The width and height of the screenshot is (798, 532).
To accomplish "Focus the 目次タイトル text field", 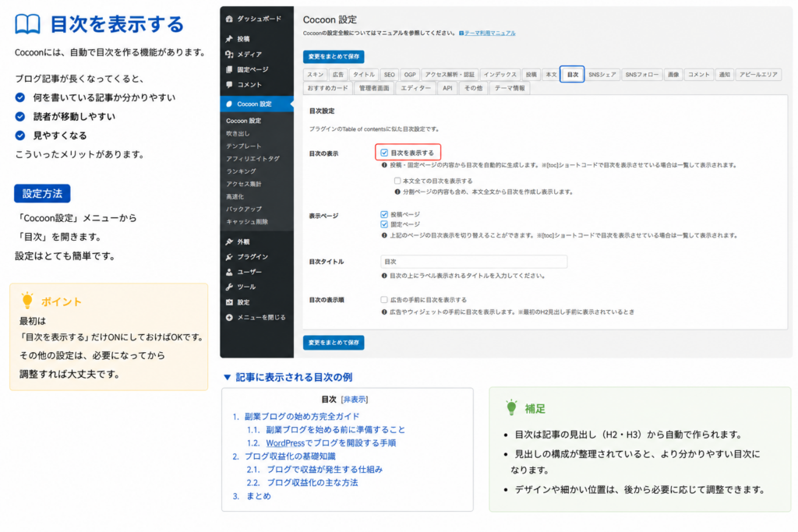I will click(473, 262).
